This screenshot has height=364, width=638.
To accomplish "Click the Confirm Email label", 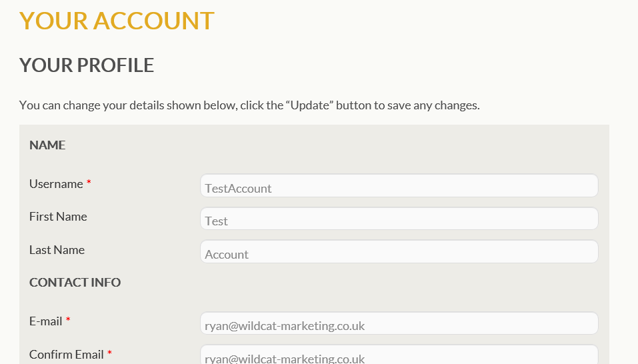I will pos(66,355).
